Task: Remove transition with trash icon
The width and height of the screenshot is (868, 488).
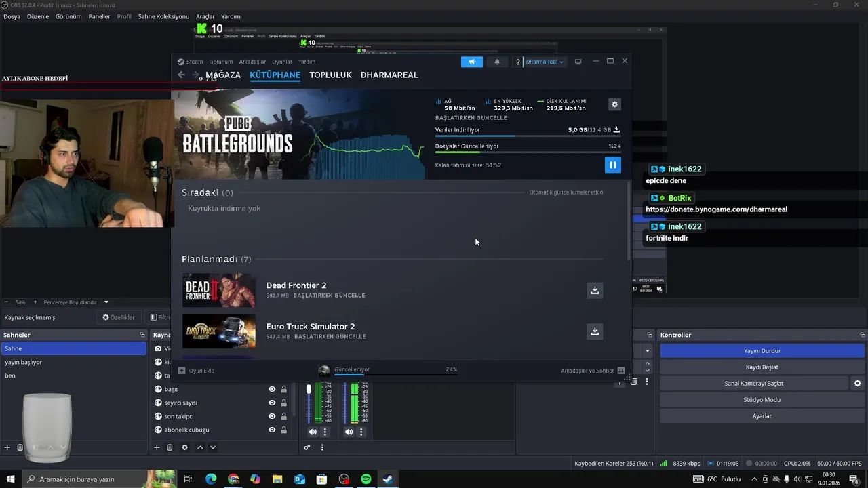Action: pyautogui.click(x=634, y=382)
